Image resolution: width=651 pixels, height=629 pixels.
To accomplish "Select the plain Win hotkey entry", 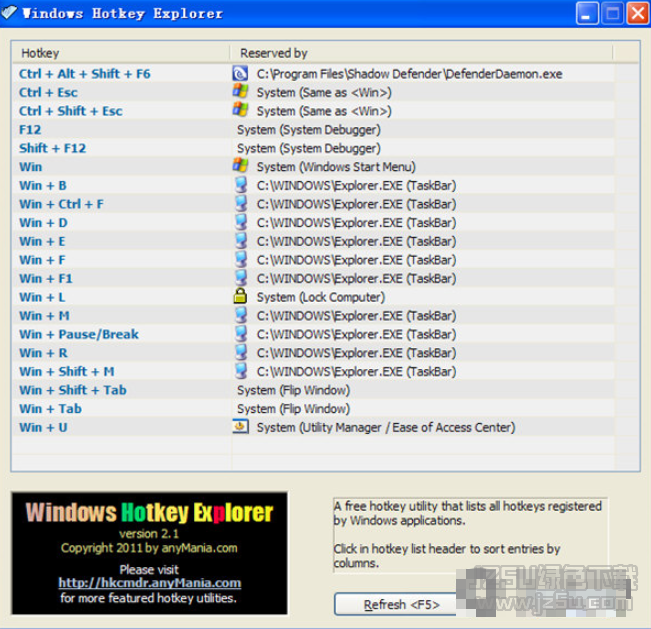I will (30, 167).
